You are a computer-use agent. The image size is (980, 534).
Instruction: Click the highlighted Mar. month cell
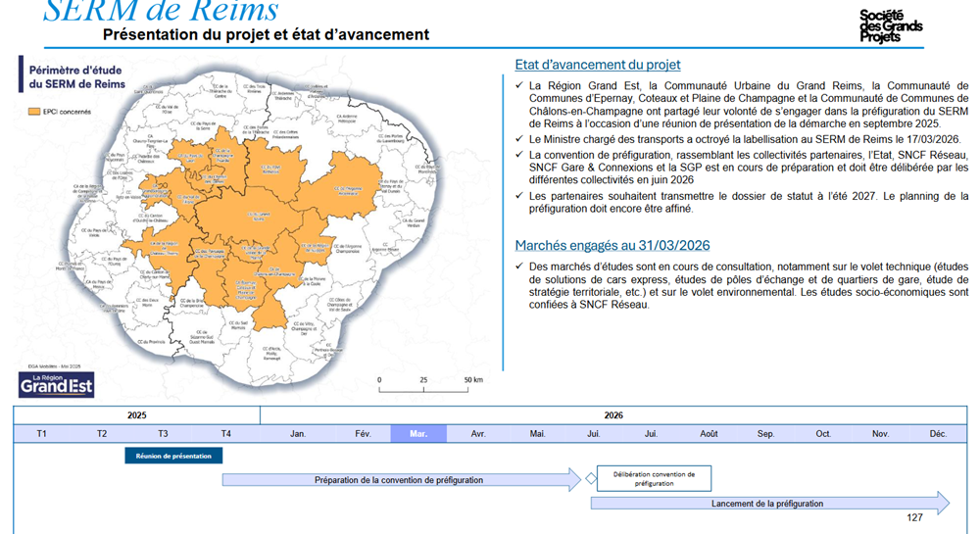tap(418, 433)
